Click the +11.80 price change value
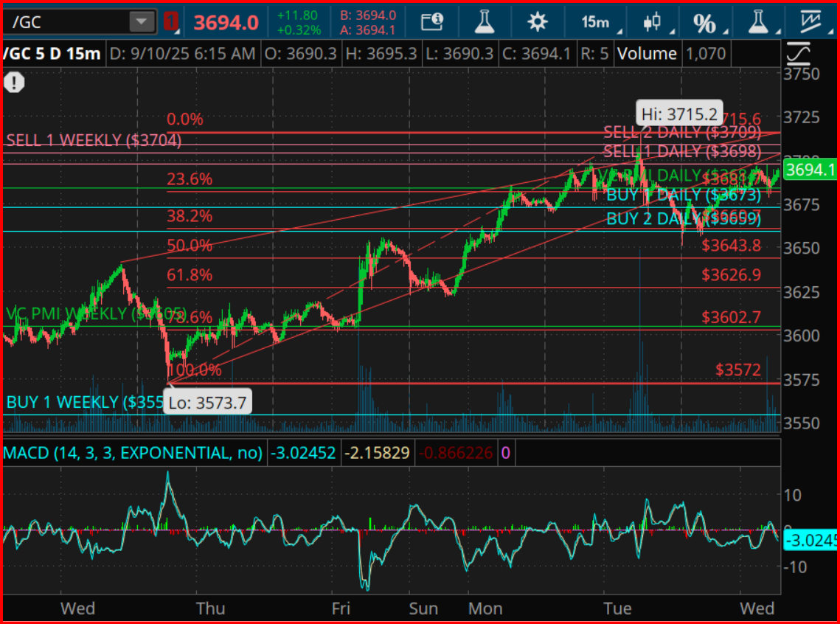Viewport: 840px width, 624px height. [x=297, y=15]
